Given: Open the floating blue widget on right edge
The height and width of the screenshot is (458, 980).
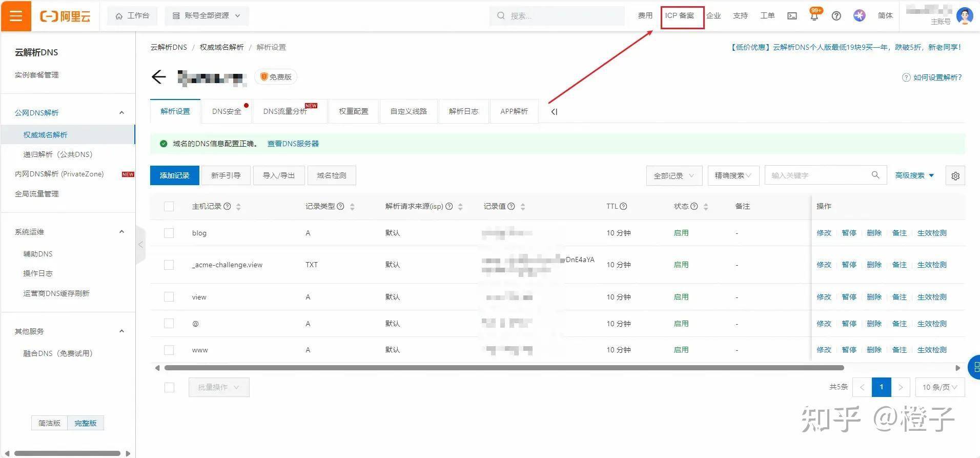Looking at the screenshot, I should pos(974,367).
